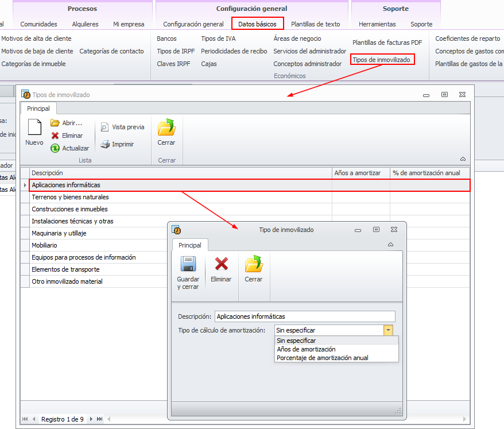Open the Soporte tab

pyautogui.click(x=421, y=24)
